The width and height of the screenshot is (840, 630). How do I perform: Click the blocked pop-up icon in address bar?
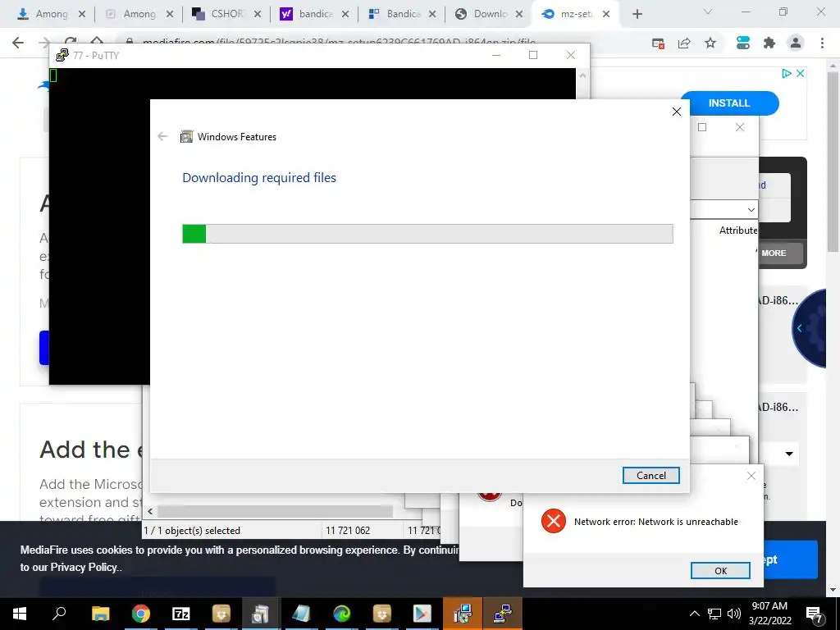pos(658,43)
